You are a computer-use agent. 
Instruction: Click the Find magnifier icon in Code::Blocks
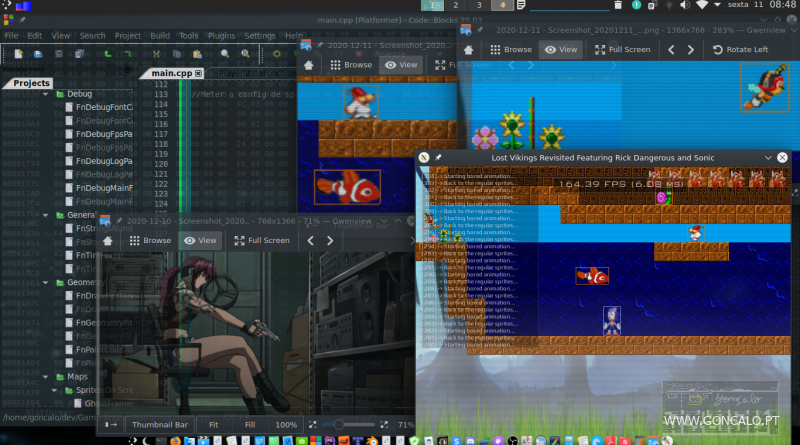[x=225, y=54]
